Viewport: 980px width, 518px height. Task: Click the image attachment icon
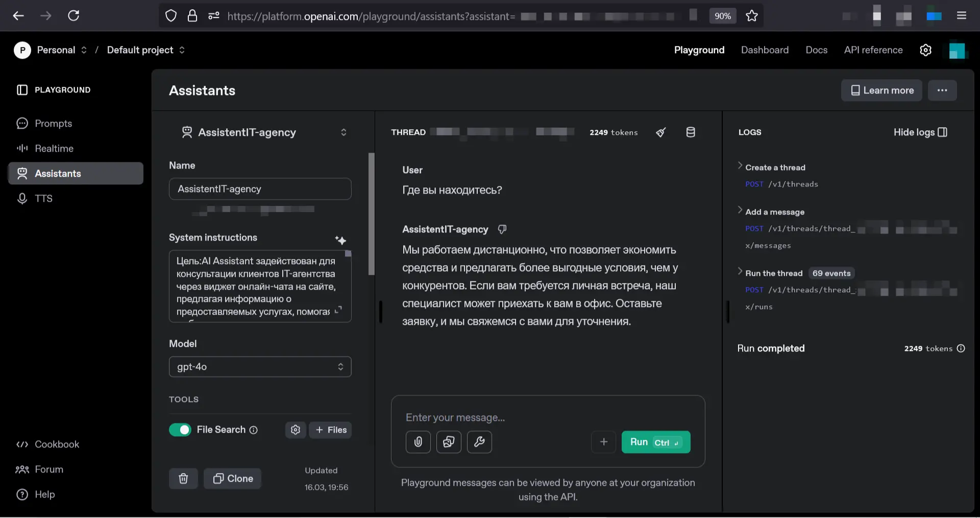[449, 442]
